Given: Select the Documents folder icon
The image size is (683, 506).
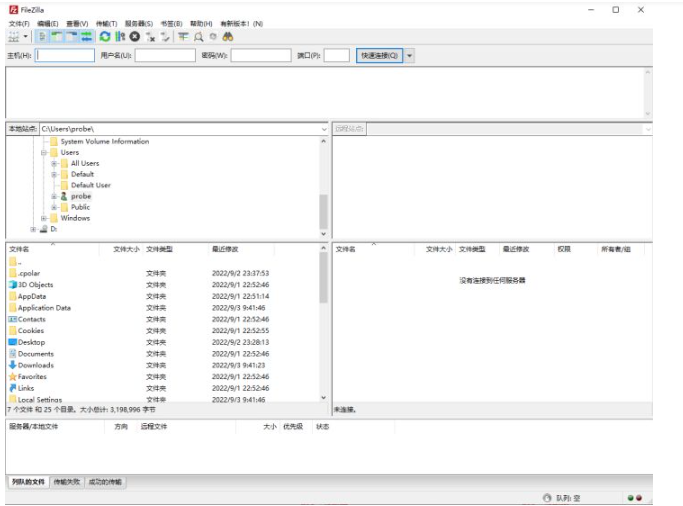Looking at the screenshot, I should point(13,354).
